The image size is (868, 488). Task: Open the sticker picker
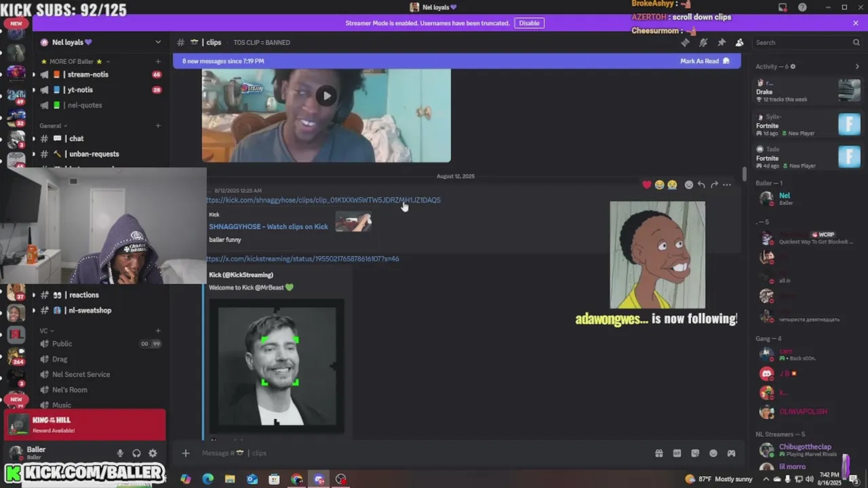pyautogui.click(x=695, y=453)
